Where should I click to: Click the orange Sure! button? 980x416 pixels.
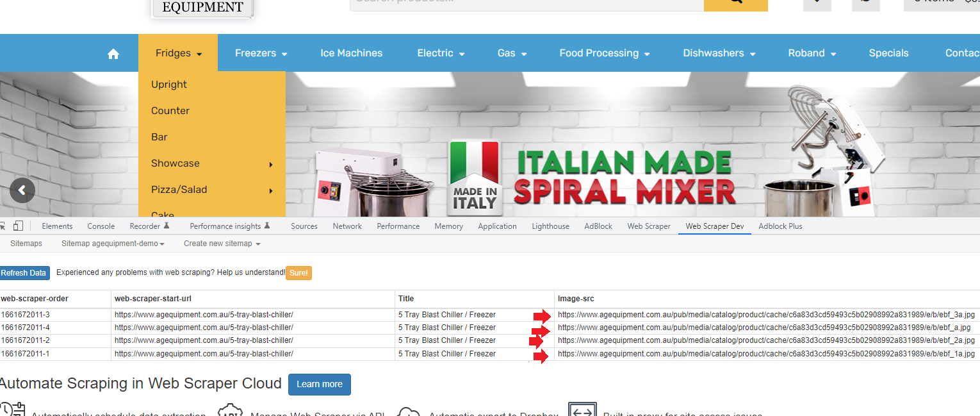point(298,273)
